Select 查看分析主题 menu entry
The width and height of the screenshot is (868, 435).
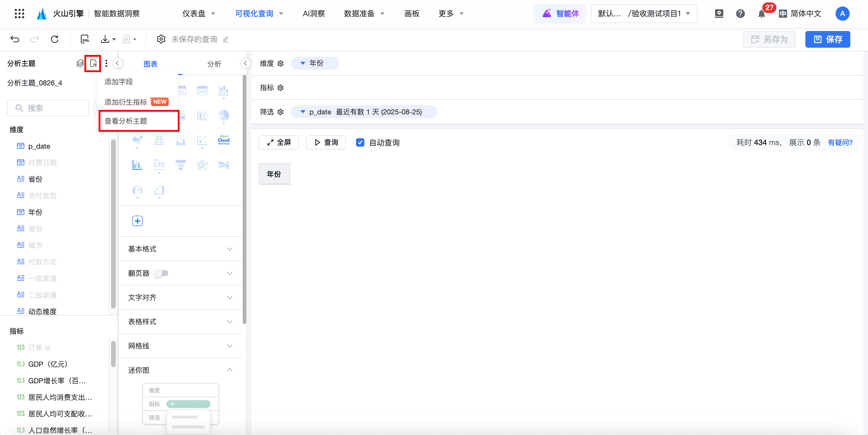126,121
